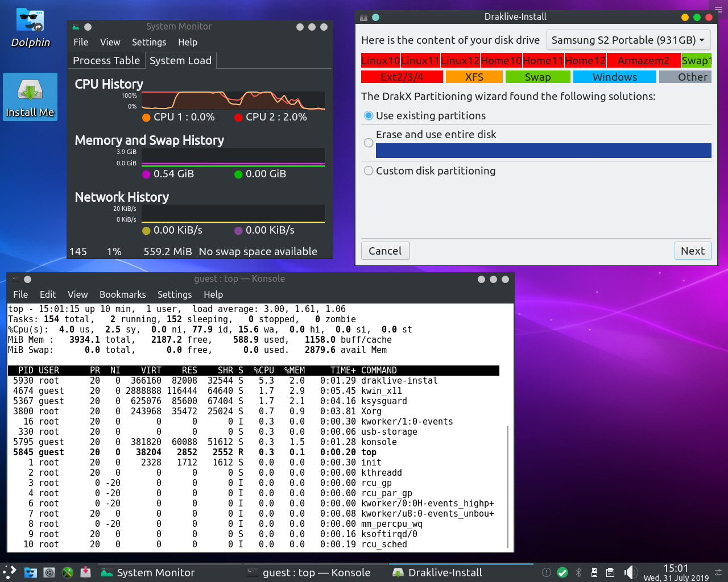The width and height of the screenshot is (728, 582).
Task: Expand the Samsung S2 Portable disk dropdown
Action: [628, 40]
